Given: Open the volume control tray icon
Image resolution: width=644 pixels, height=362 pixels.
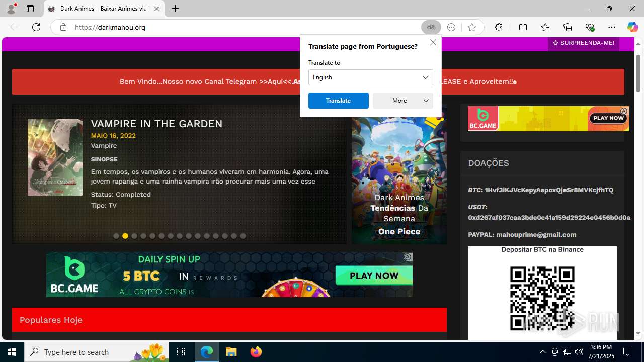Looking at the screenshot, I should (x=579, y=352).
